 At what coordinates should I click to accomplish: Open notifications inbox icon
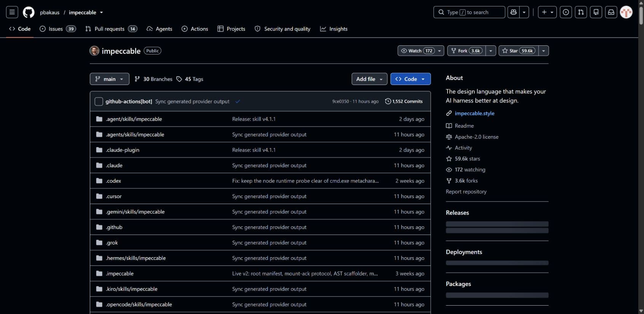[x=611, y=12]
